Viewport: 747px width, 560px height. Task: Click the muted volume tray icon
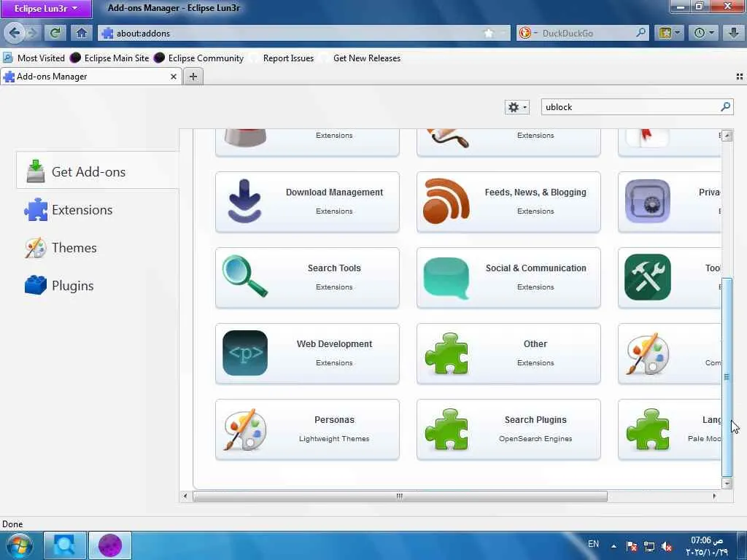(667, 546)
